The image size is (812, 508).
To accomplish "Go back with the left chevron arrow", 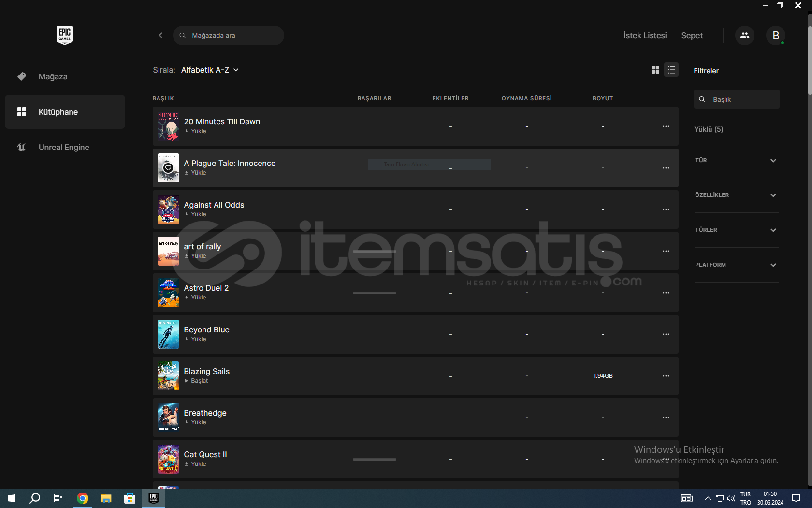I will click(160, 35).
